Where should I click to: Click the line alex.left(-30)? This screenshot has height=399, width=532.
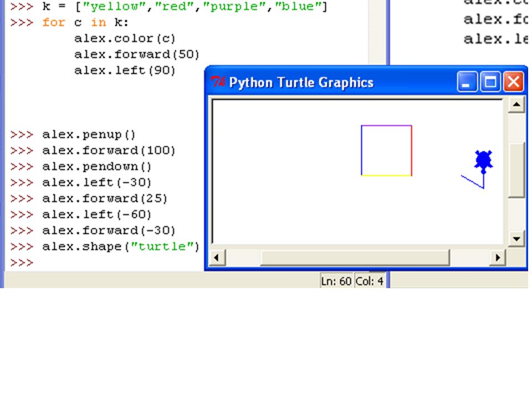pyautogui.click(x=96, y=182)
